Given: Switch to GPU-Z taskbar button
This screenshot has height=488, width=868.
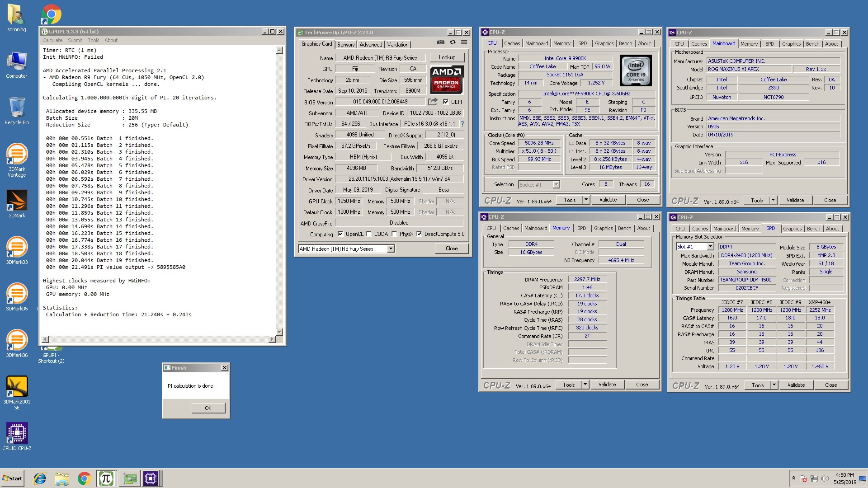Looking at the screenshot, I should point(129,479).
